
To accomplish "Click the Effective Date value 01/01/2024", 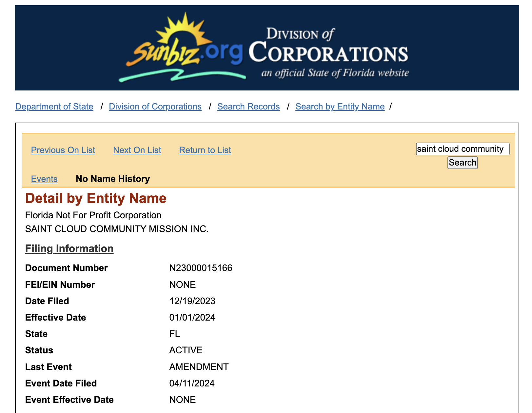I will point(192,317).
